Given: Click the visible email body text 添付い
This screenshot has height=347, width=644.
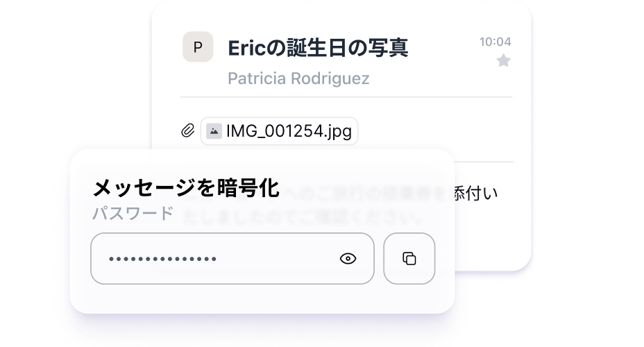Looking at the screenshot, I should 475,193.
